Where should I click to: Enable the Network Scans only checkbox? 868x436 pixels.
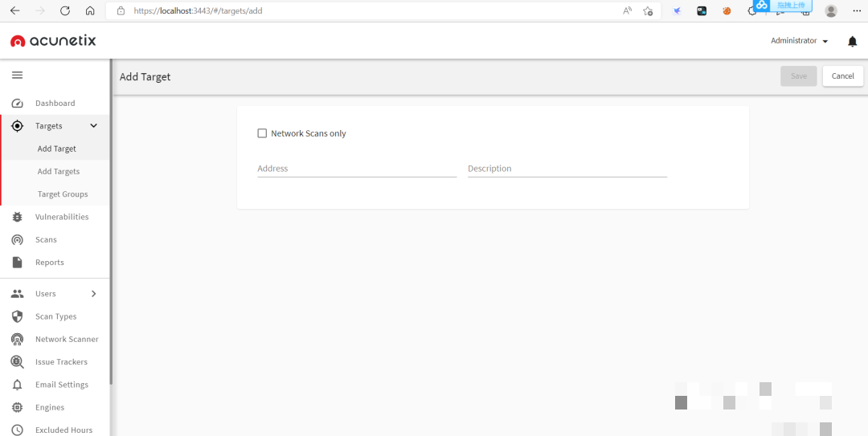[262, 133]
